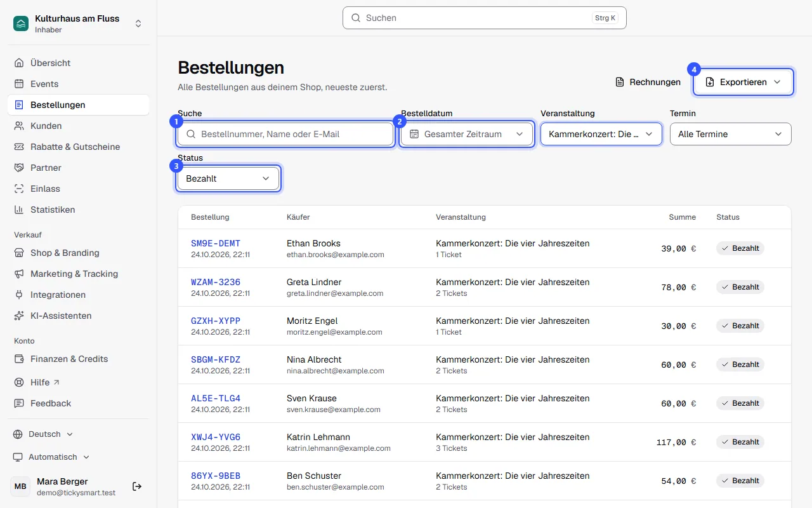812x508 pixels.
Task: Open order WZAM-3236
Action: (216, 282)
